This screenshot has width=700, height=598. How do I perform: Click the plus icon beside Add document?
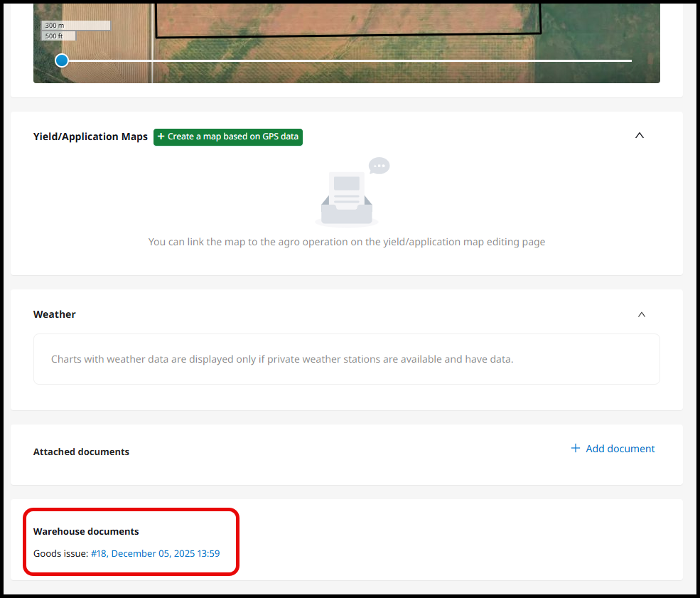(x=575, y=449)
